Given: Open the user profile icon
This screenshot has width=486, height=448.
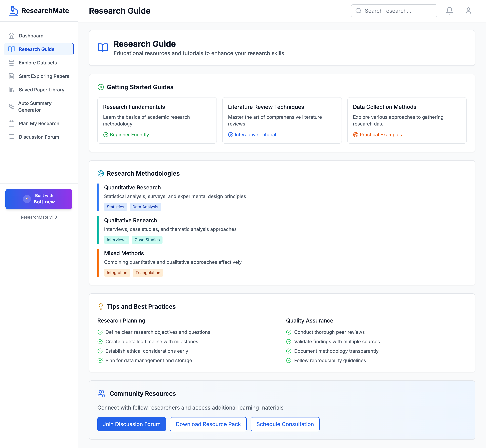Looking at the screenshot, I should pyautogui.click(x=468, y=11).
